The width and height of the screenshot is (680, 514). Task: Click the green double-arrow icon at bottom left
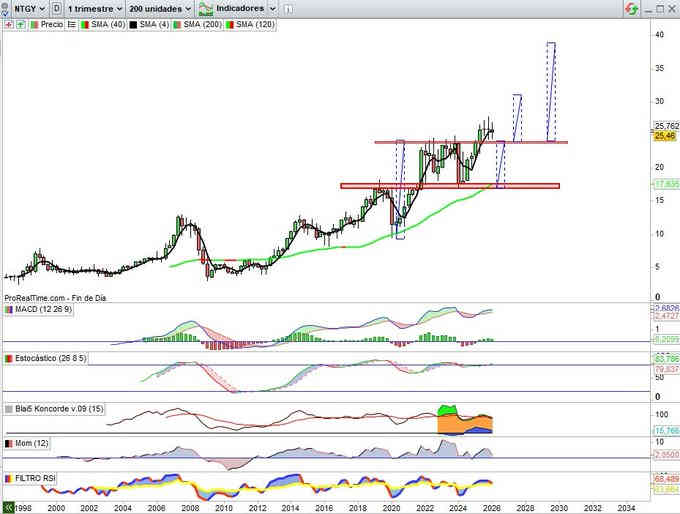coord(9,507)
